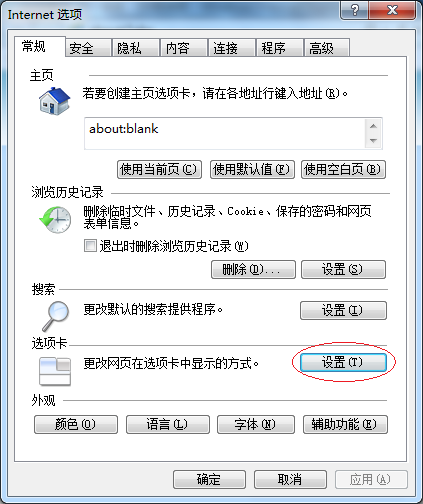Open the 隐私 tab
The width and height of the screenshot is (423, 504).
pos(136,48)
